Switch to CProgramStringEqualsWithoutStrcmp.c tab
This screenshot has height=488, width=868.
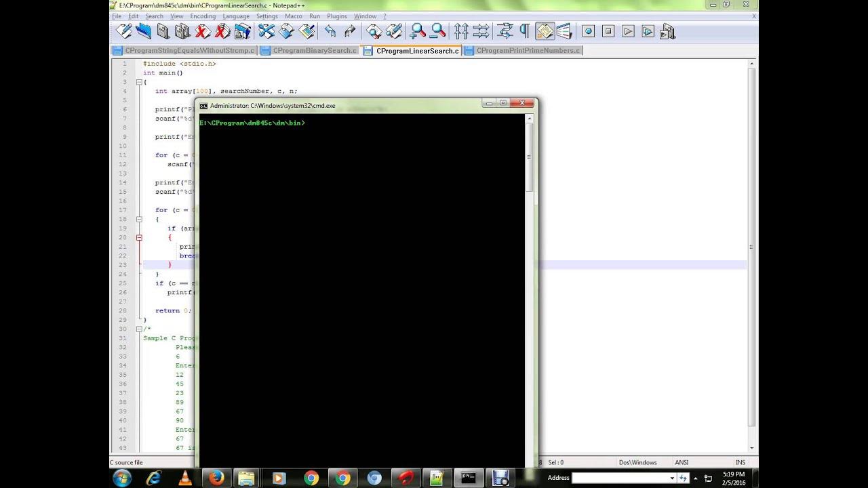[x=184, y=51]
